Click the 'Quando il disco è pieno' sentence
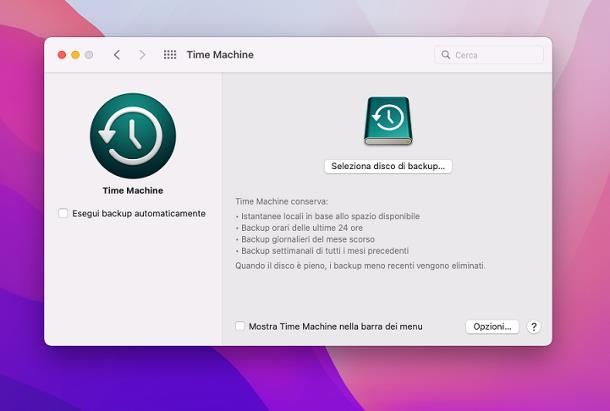Viewport: 610px width, 411px height. point(360,266)
